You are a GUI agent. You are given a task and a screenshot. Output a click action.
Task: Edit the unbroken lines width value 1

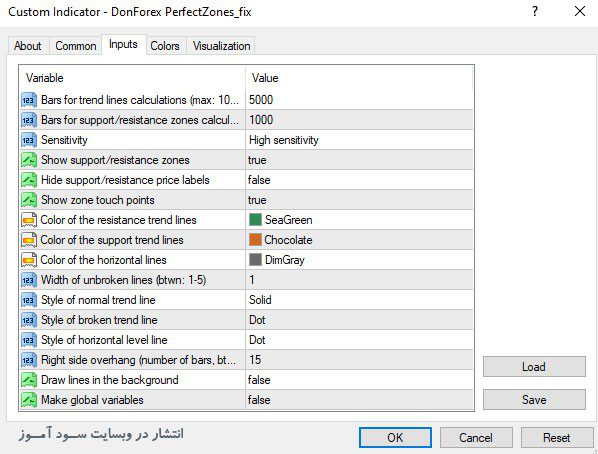click(359, 280)
